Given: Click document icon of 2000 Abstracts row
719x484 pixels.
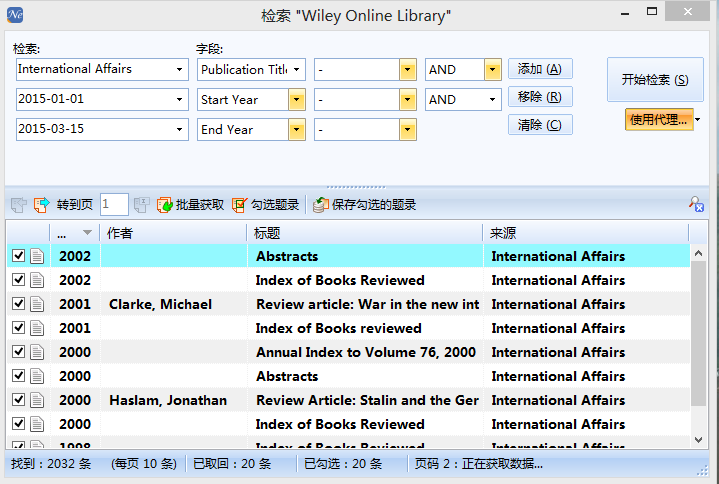Looking at the screenshot, I should pos(37,376).
